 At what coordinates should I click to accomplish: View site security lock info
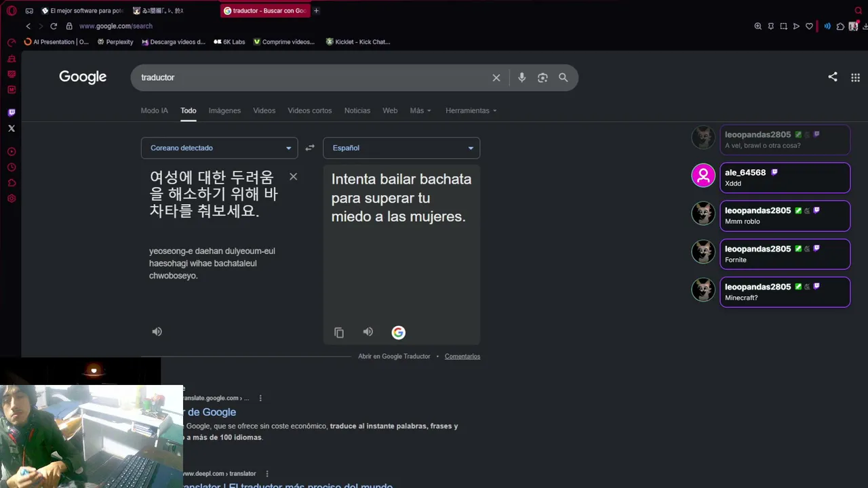coord(69,26)
